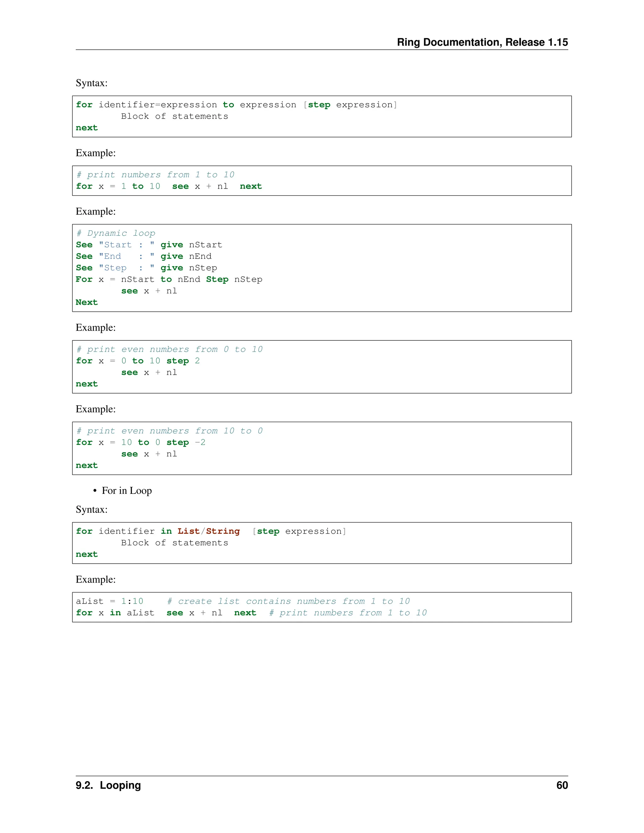
Task: Click the '9.2. Looping' footer text
Action: tap(108, 785)
